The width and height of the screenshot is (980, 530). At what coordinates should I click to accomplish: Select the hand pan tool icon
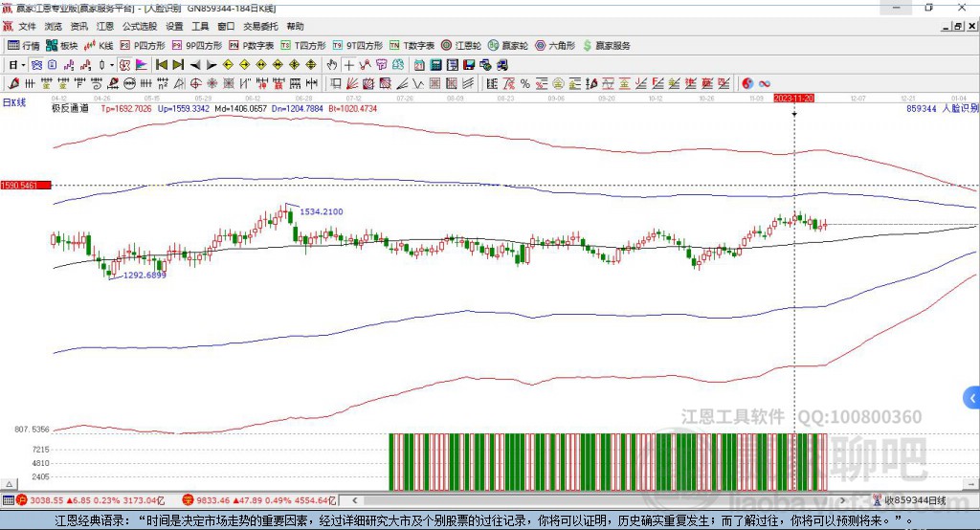click(x=332, y=65)
